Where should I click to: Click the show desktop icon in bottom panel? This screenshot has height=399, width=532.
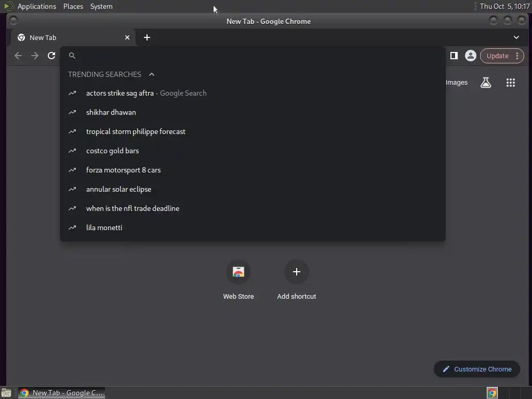[x=6, y=393]
